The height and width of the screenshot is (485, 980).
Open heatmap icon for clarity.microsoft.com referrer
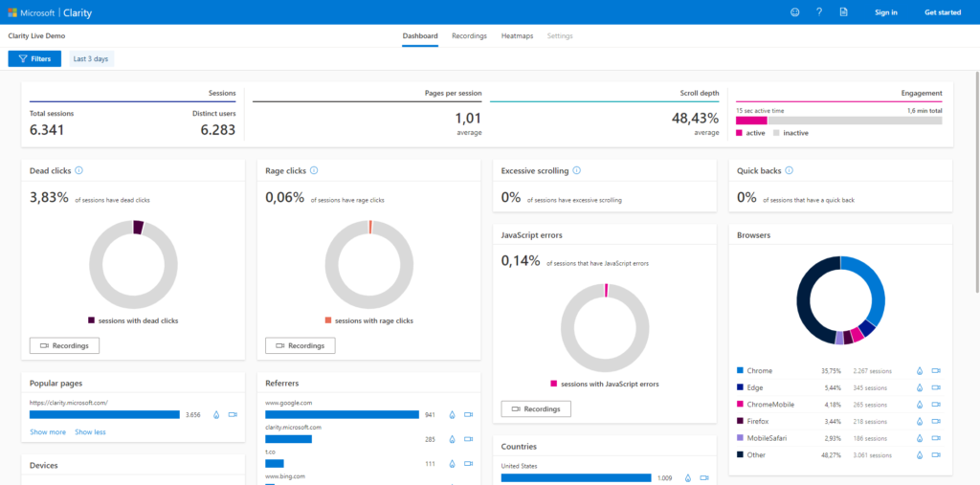(452, 439)
